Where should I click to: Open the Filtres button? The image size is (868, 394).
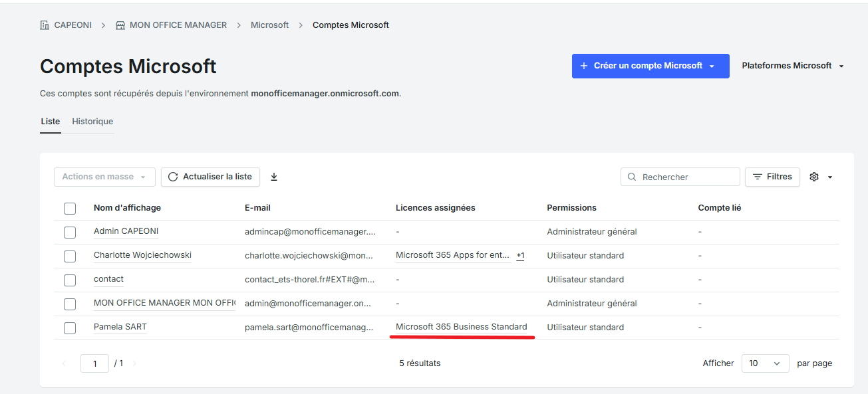pos(772,177)
